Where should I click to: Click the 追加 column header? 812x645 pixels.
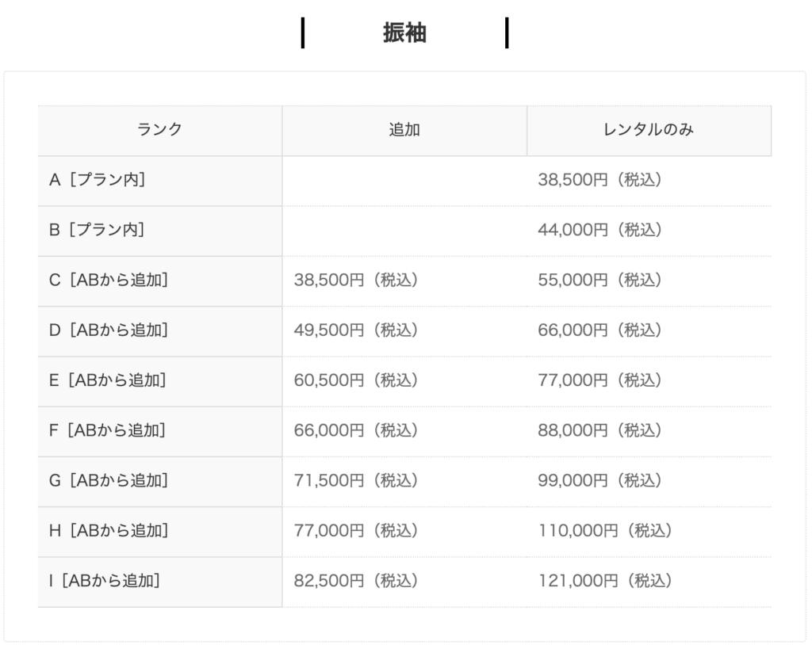click(404, 130)
